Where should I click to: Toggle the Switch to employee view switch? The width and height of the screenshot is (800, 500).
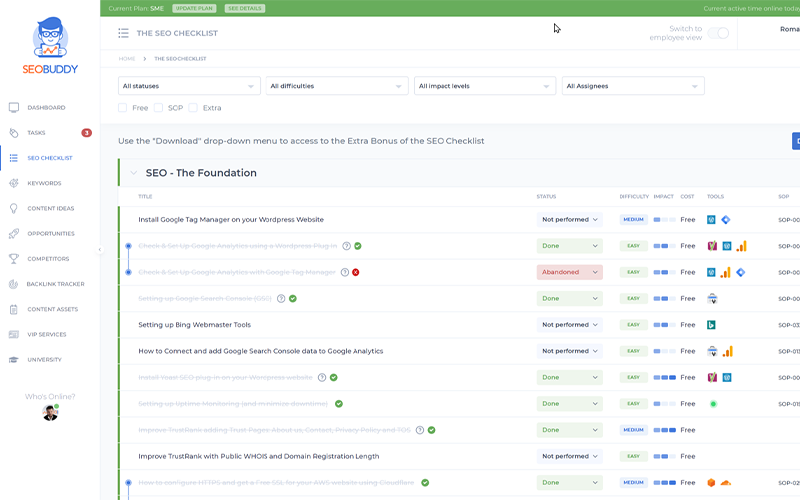[x=718, y=33]
